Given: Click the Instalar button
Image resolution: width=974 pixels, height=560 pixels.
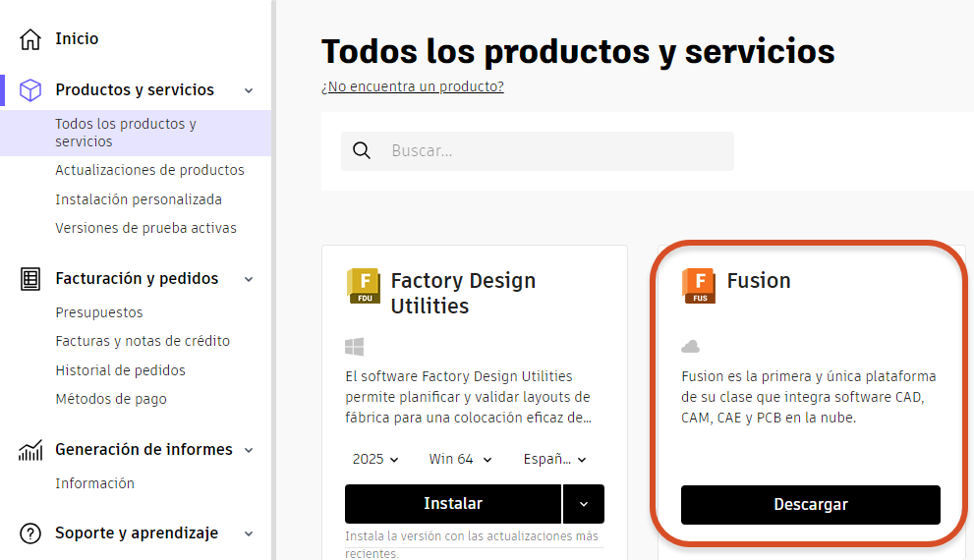Looking at the screenshot, I should [x=453, y=503].
